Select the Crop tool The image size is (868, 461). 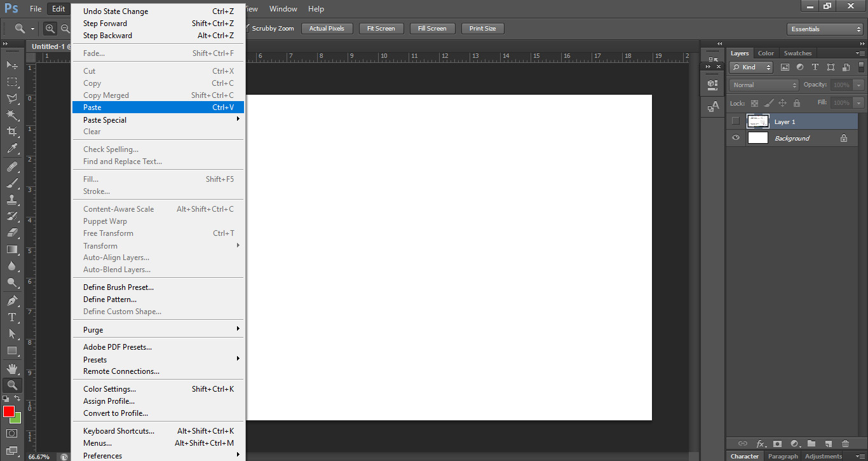12,132
